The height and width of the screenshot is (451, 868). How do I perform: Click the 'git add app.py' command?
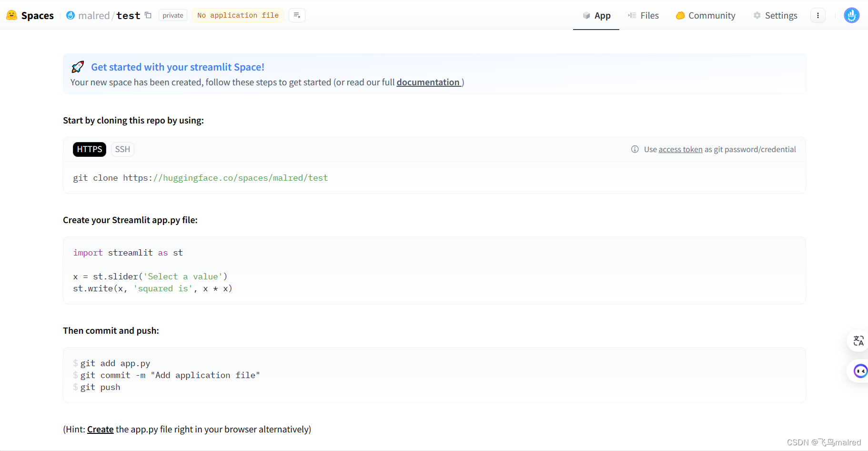(115, 363)
